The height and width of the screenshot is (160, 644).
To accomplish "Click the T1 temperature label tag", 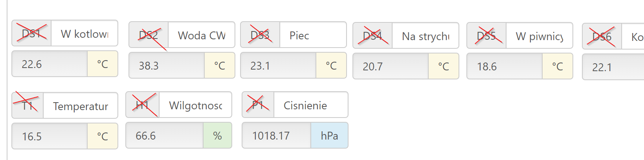I will [28, 106].
